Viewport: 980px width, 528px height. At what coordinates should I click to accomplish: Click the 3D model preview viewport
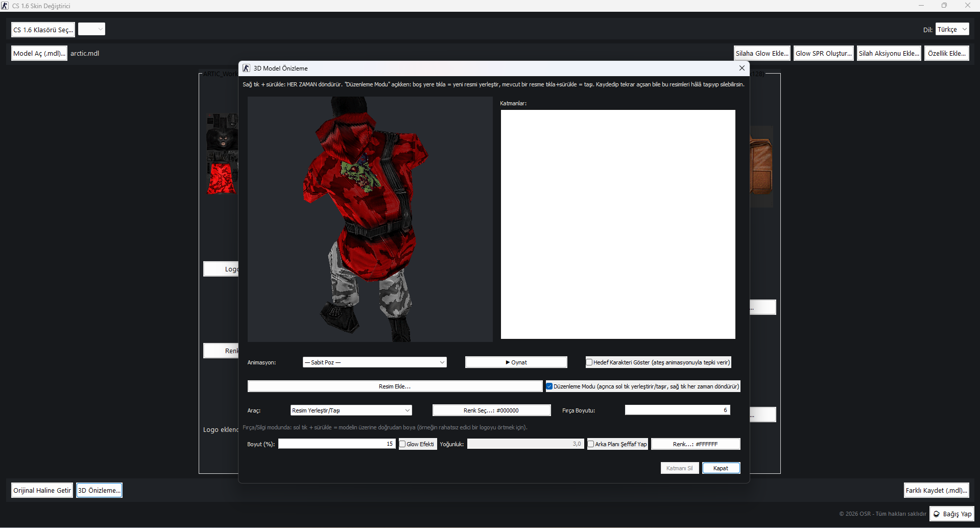tap(370, 219)
